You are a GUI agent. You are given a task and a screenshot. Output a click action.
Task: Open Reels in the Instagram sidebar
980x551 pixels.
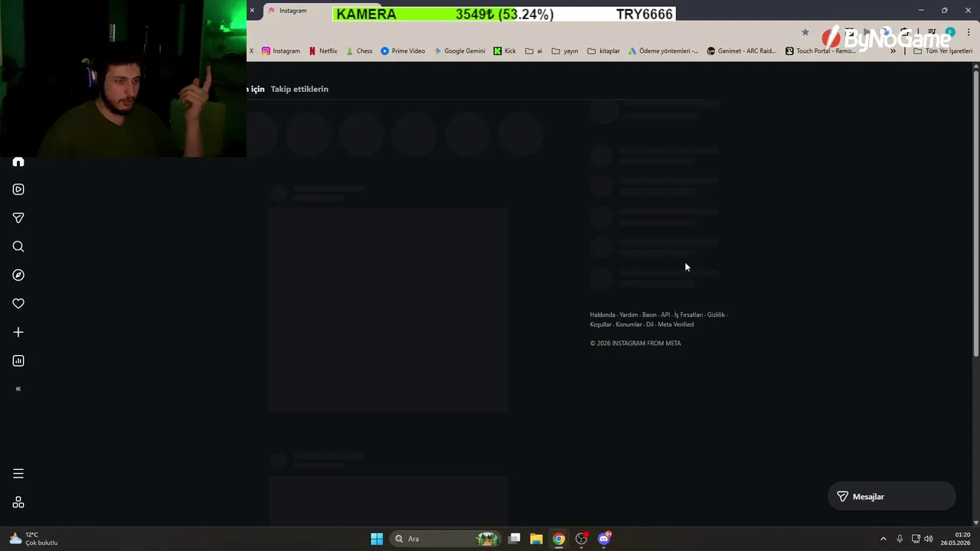click(18, 189)
